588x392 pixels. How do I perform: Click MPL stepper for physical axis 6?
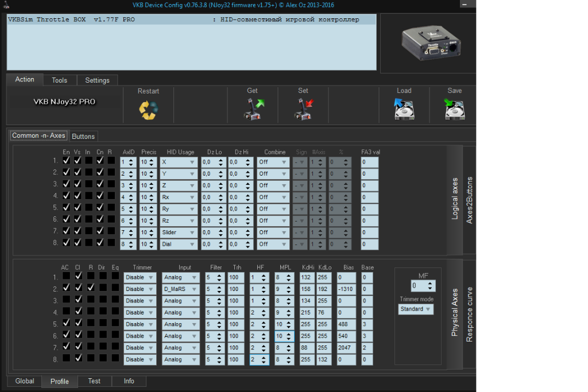click(288, 336)
